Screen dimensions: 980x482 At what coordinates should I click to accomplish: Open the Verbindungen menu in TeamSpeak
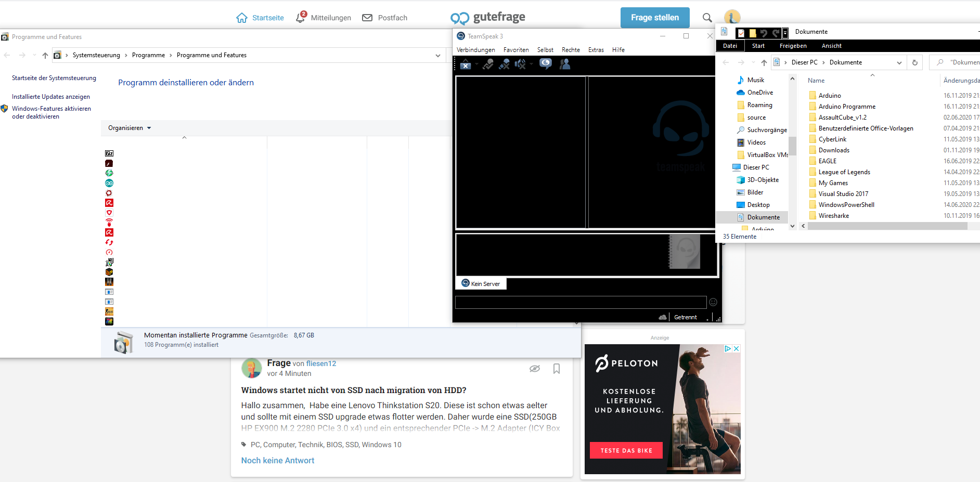tap(475, 50)
